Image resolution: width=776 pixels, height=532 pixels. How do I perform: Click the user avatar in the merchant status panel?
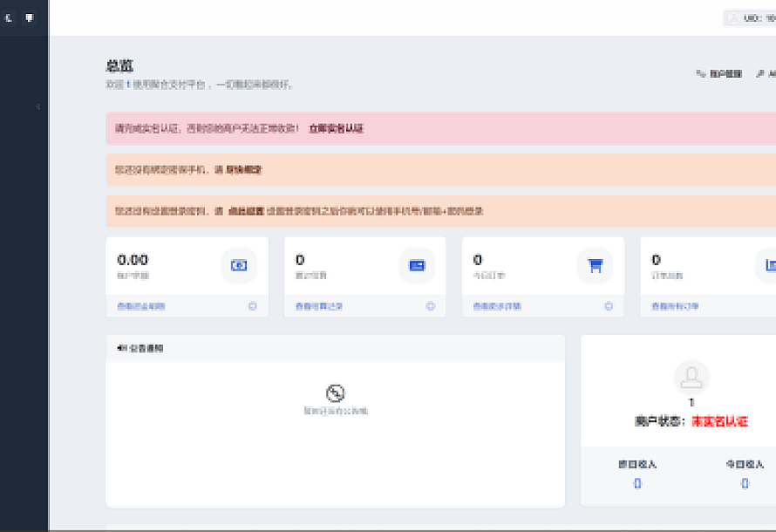(x=691, y=377)
